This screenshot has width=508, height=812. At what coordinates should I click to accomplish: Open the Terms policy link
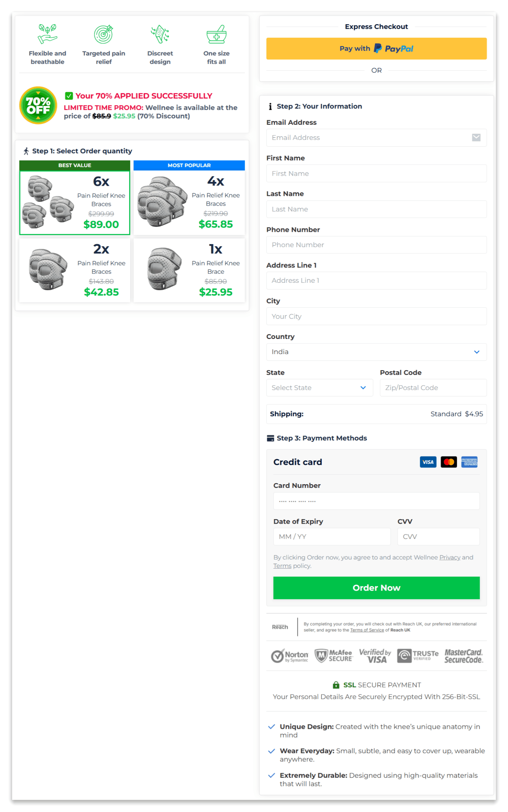[282, 566]
